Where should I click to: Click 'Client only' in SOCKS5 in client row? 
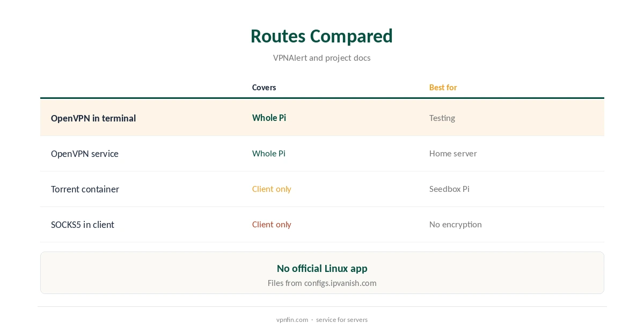pos(272,224)
